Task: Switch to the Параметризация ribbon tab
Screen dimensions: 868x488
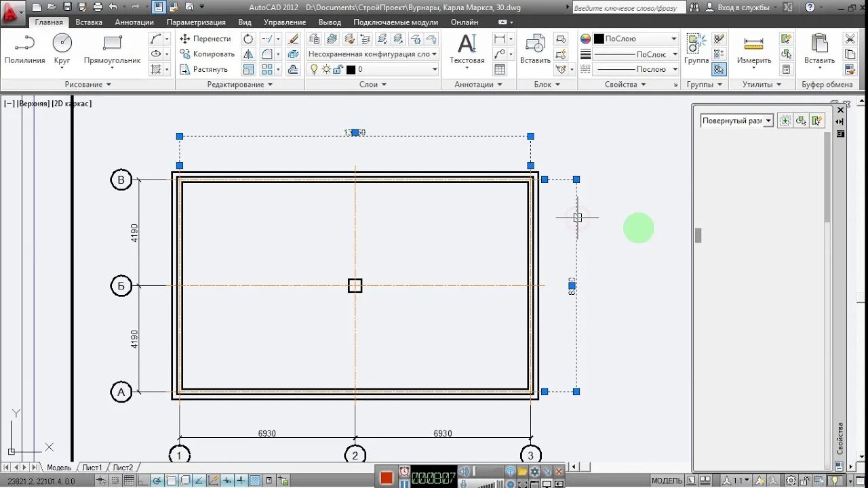Action: coord(196,22)
